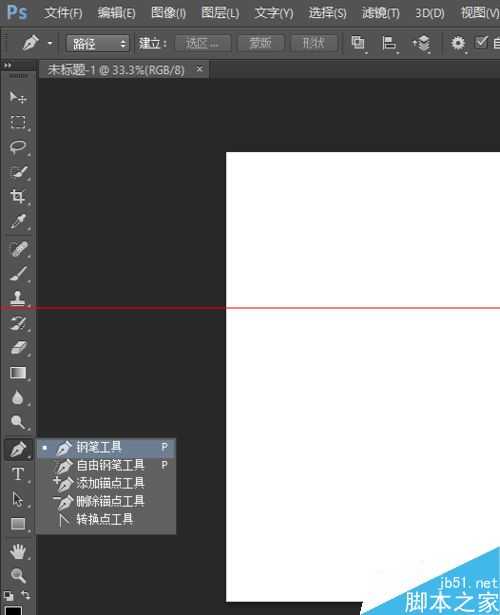Switch to the 未标题-1 document tab
Image resolution: width=500 pixels, height=615 pixels.
[116, 70]
